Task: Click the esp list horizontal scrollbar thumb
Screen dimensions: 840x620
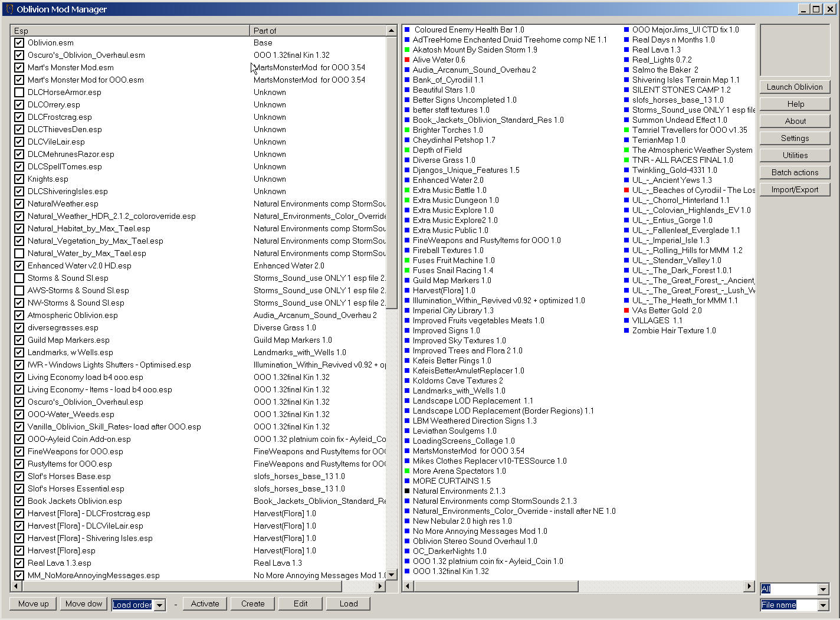Action: [x=181, y=586]
